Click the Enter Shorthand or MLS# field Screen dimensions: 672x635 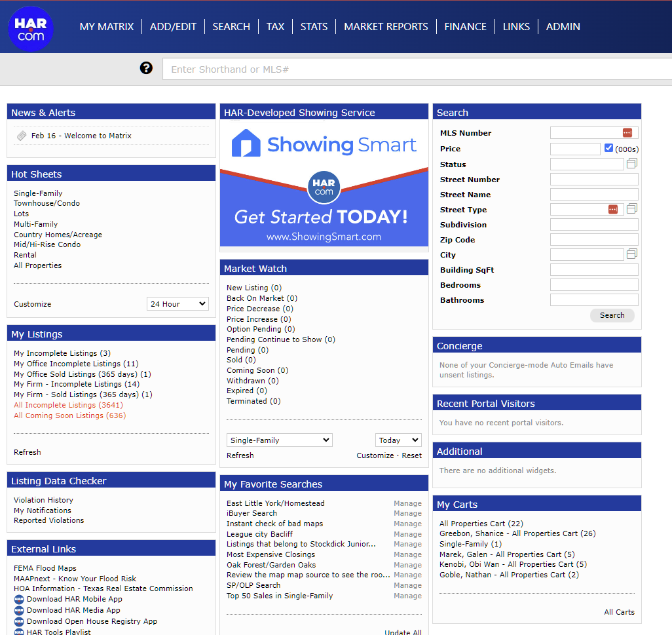[417, 69]
